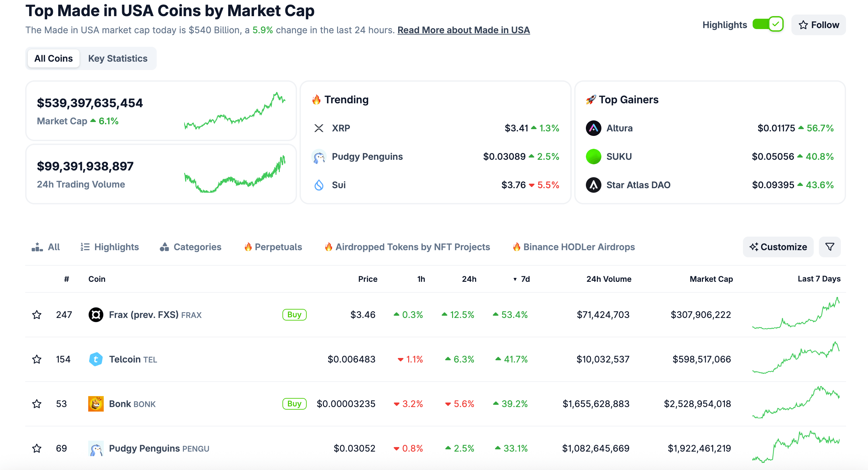Star Frax to add to watchlist
Viewport: 868px width, 470px height.
point(37,314)
